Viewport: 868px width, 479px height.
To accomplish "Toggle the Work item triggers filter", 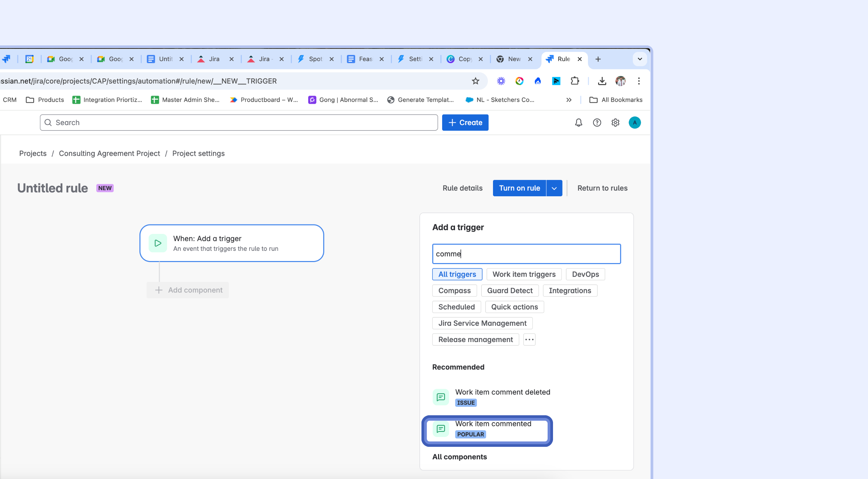I will (524, 274).
